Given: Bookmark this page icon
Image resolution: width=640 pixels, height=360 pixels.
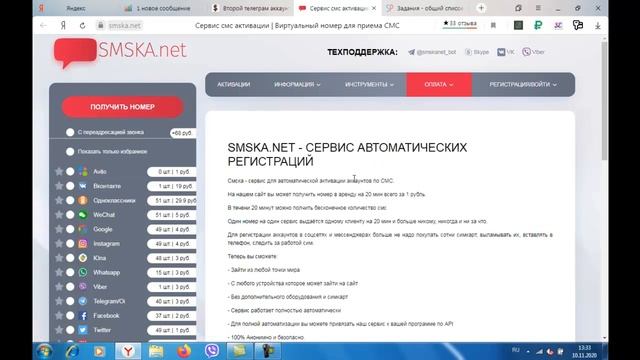Looking at the screenshot, I should pos(493,25).
